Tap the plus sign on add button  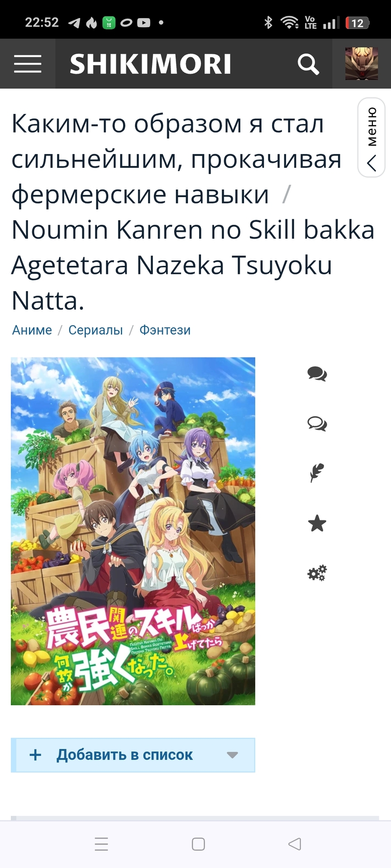[35, 755]
